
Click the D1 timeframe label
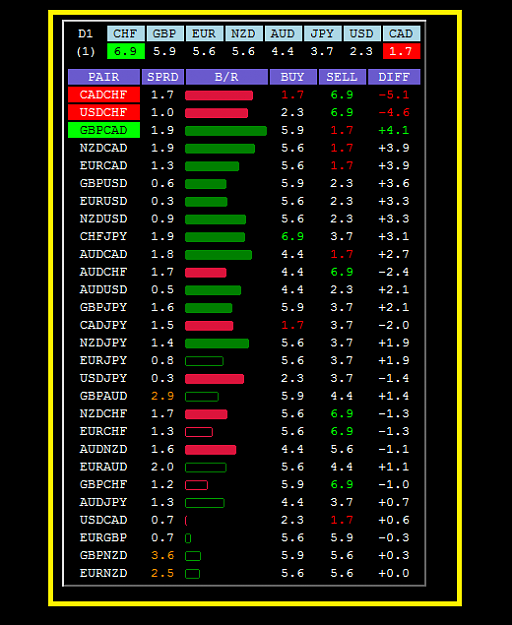86,33
